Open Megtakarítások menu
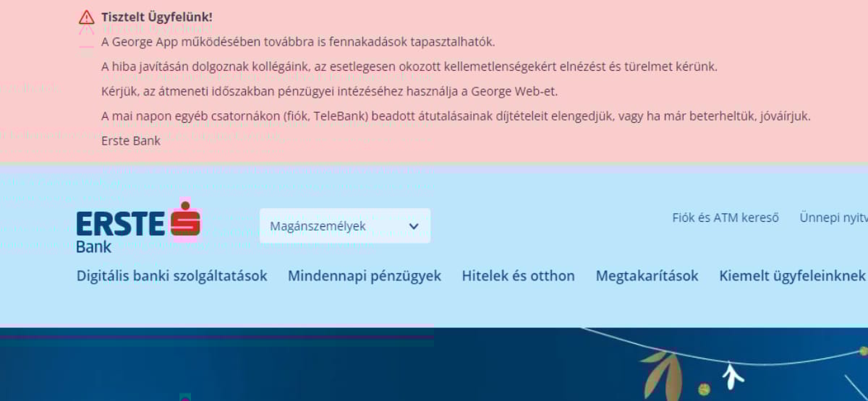The image size is (868, 401). point(647,275)
